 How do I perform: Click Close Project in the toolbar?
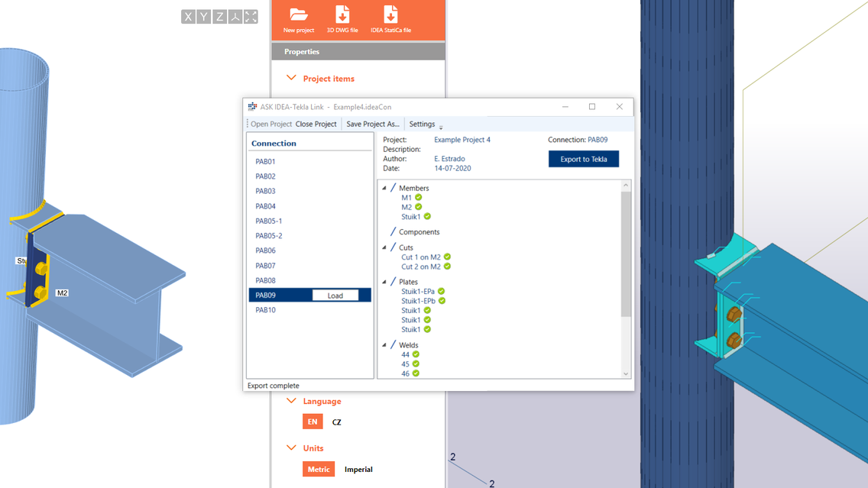click(316, 124)
